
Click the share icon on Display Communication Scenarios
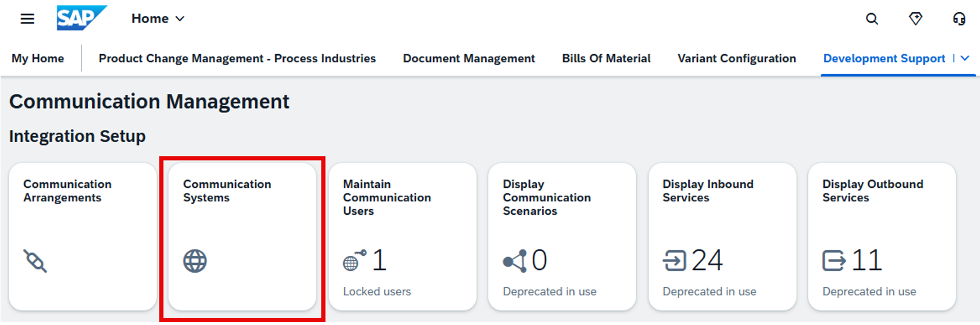[515, 261]
